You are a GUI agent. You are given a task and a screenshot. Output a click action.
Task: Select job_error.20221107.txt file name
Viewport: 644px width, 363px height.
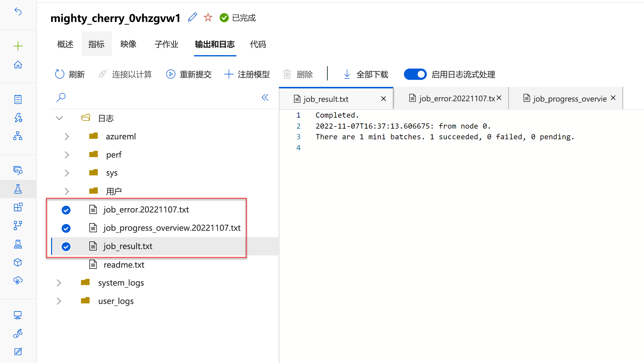(x=146, y=210)
